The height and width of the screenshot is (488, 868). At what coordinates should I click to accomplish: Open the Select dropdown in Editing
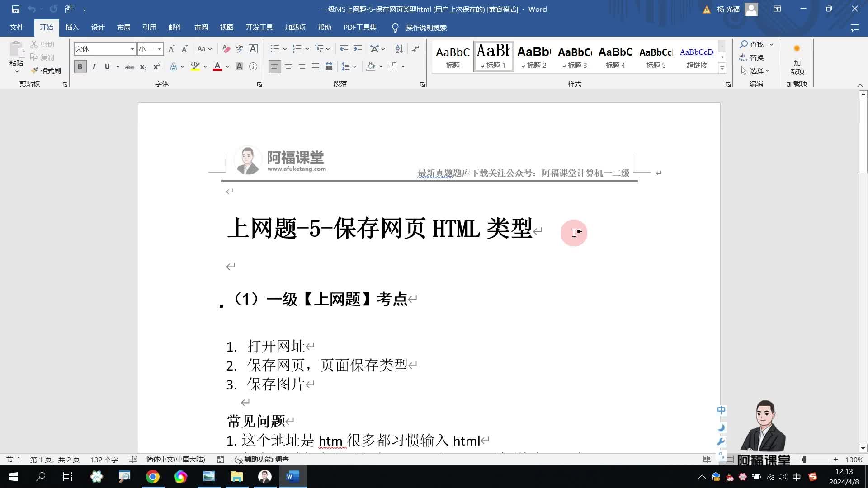(755, 70)
